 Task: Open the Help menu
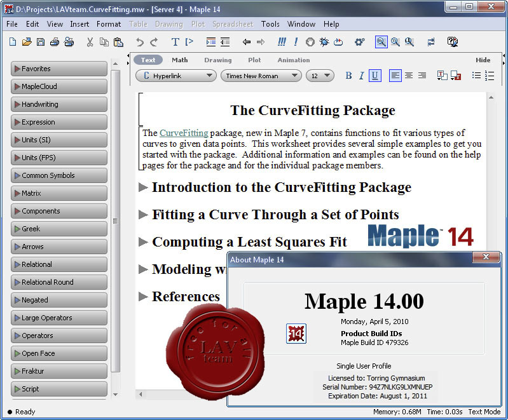point(331,24)
